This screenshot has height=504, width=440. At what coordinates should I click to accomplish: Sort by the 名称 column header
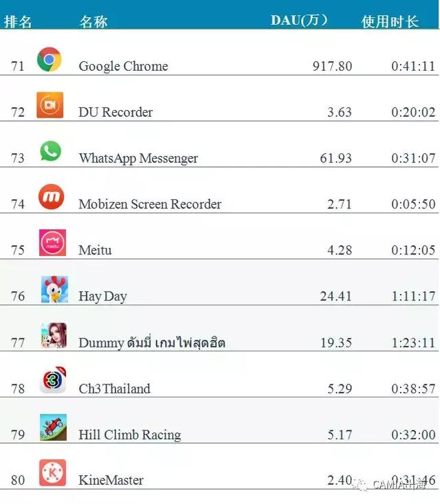tap(93, 21)
